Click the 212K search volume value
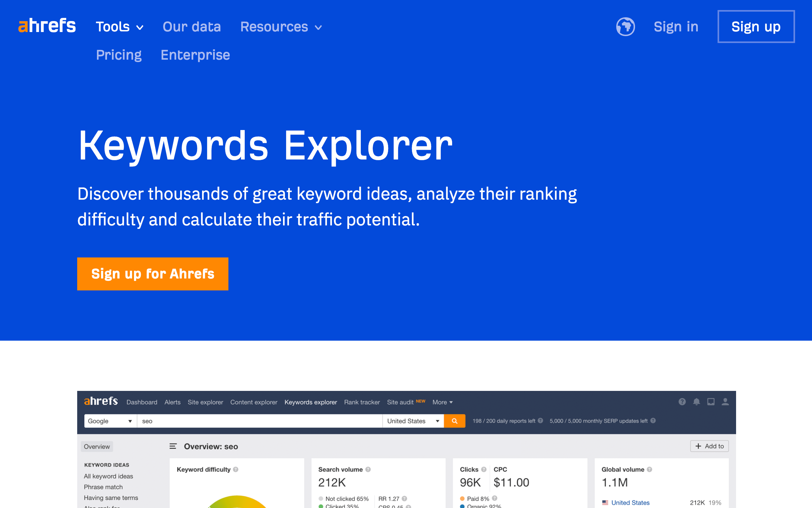 click(x=332, y=483)
